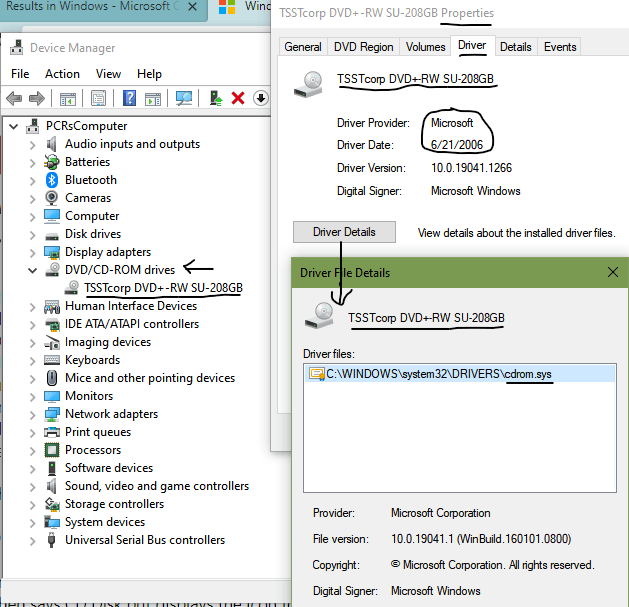Click the Device Manager title bar icon
Screen dimensions: 629x607
pos(16,47)
